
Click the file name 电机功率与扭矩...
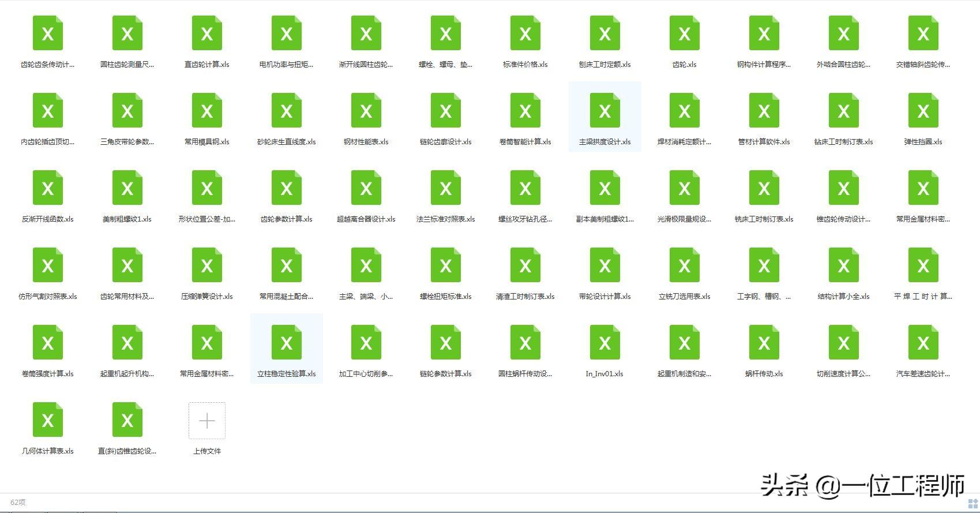pyautogui.click(x=287, y=65)
